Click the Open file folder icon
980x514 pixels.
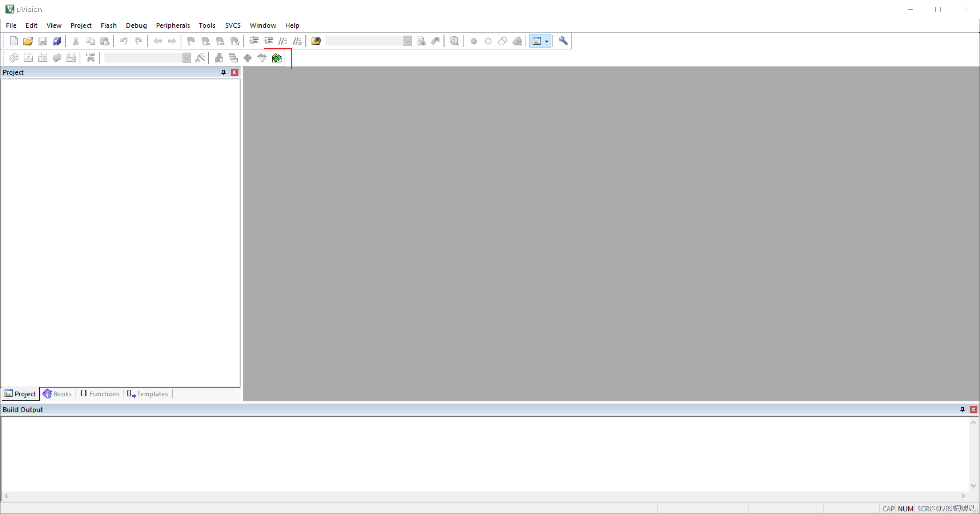[28, 41]
